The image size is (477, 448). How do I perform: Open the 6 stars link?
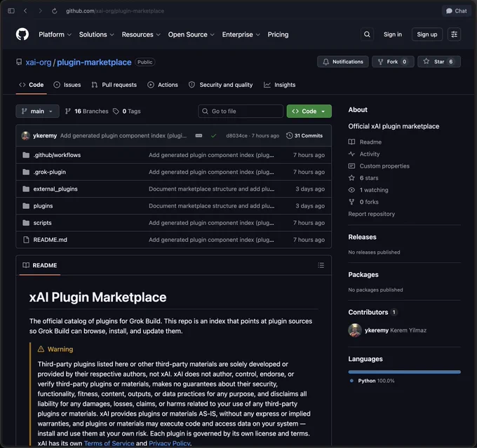(x=363, y=178)
